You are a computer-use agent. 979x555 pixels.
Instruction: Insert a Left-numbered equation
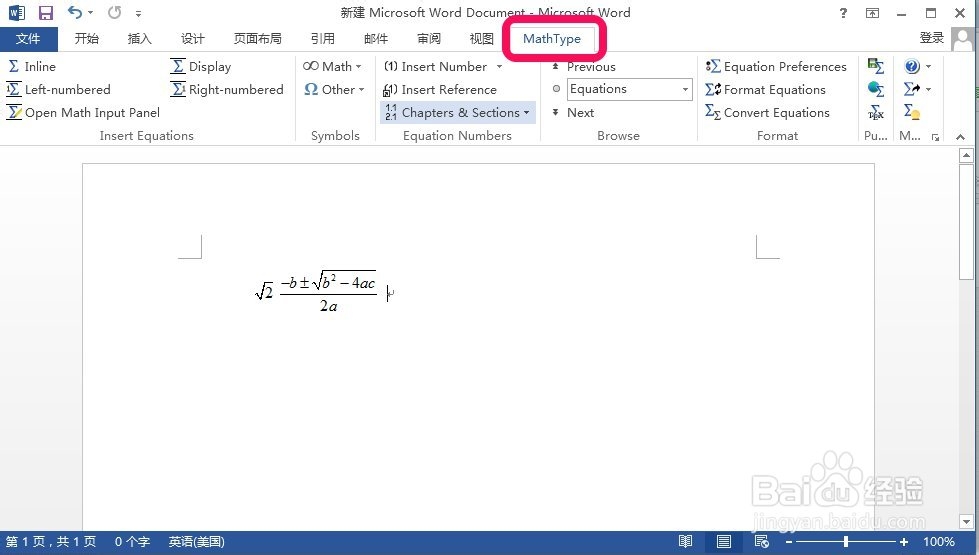(x=58, y=89)
